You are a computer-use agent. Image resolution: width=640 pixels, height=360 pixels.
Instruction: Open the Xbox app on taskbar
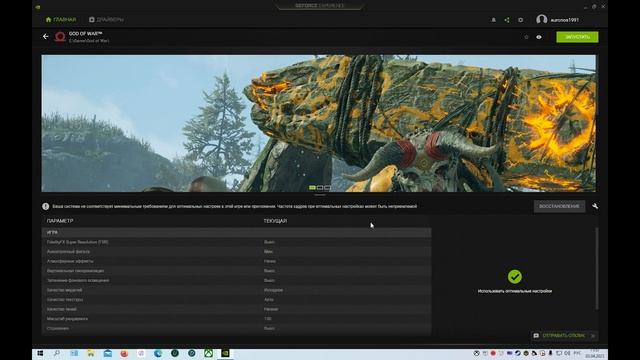coord(208,353)
